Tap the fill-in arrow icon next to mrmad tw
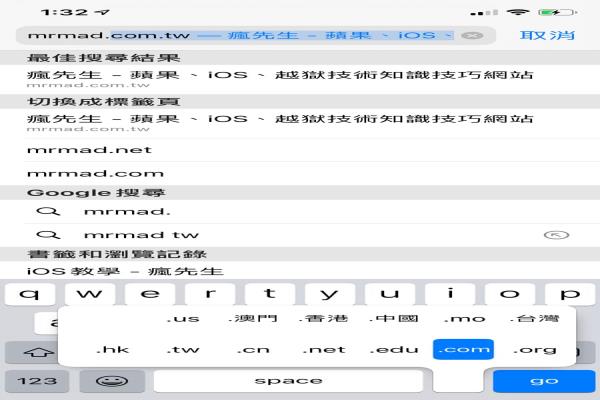Viewport: 600px width, 400px height. (x=556, y=235)
